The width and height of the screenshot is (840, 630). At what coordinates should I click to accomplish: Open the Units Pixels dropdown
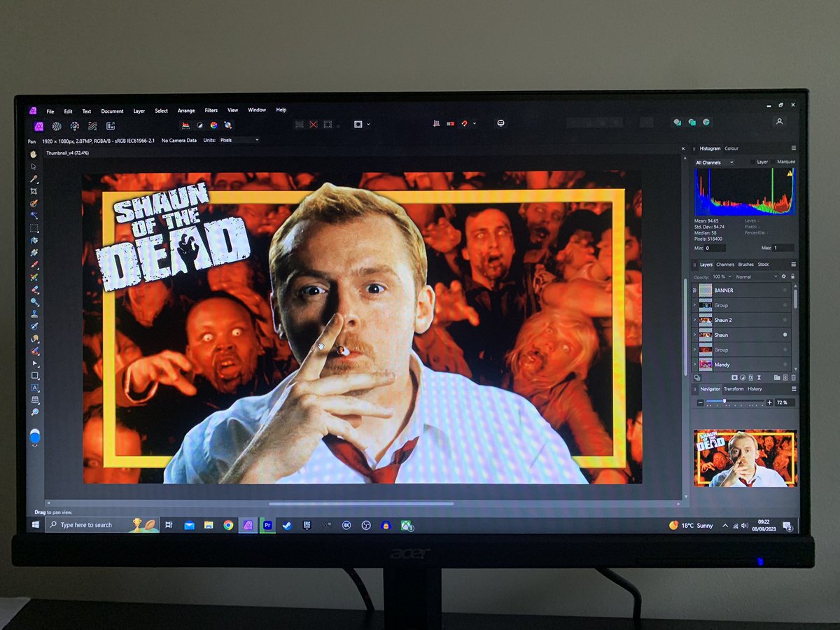point(239,140)
